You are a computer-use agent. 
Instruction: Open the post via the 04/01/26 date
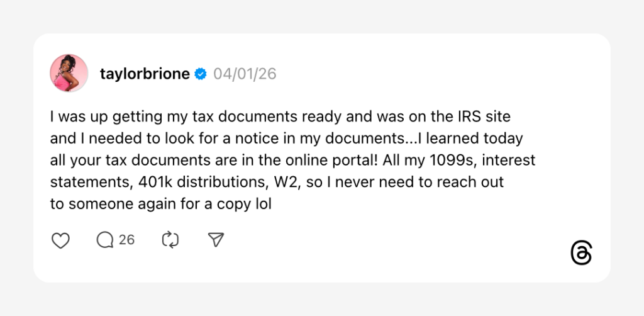pyautogui.click(x=245, y=74)
